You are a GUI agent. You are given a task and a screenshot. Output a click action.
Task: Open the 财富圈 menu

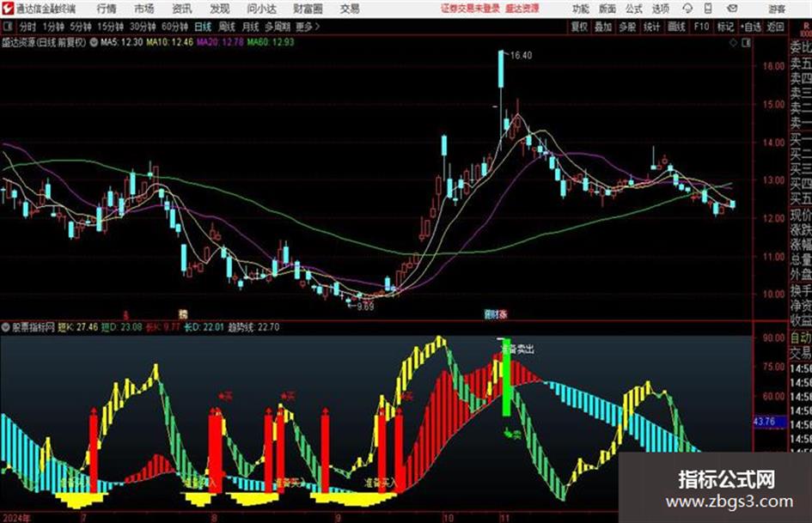(308, 9)
